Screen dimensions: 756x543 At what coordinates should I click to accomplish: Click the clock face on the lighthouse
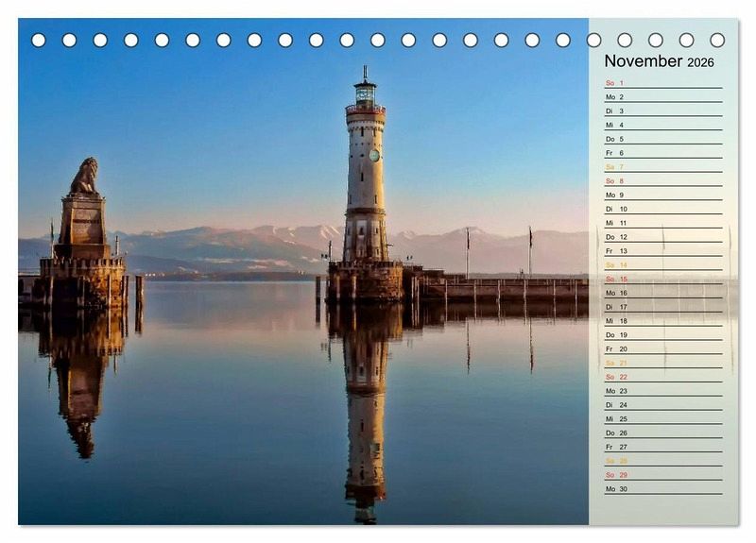click(373, 155)
